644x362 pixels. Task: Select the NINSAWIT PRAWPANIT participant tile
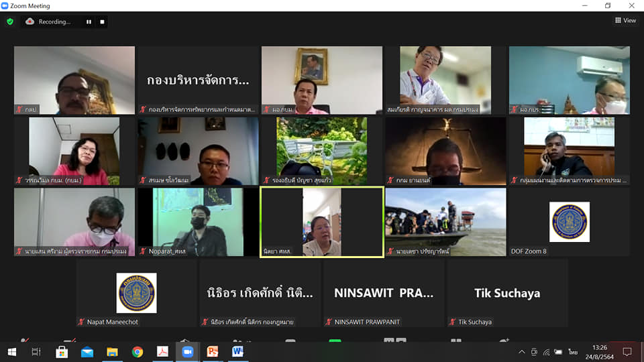(384, 293)
